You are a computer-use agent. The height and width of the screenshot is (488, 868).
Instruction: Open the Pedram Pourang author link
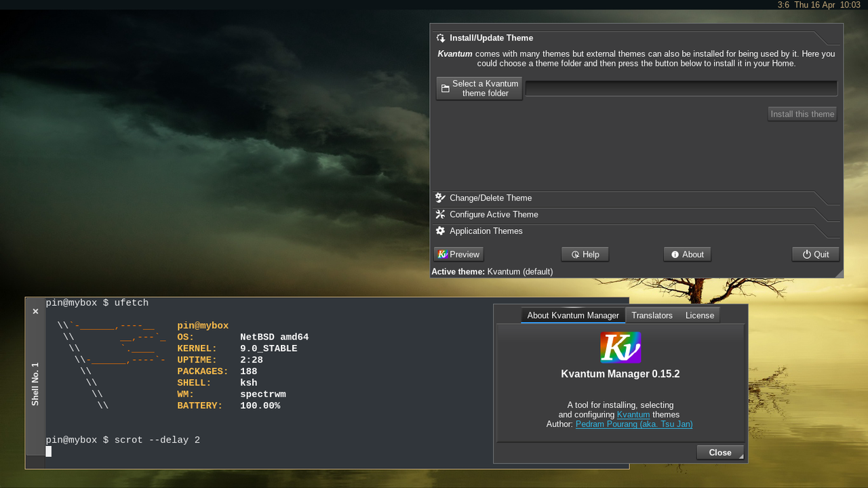(x=634, y=424)
